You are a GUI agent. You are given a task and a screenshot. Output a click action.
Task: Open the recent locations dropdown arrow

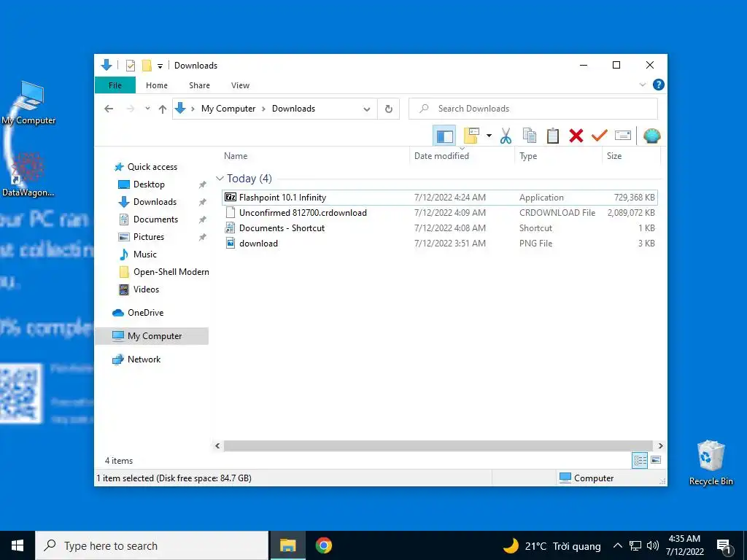(147, 109)
